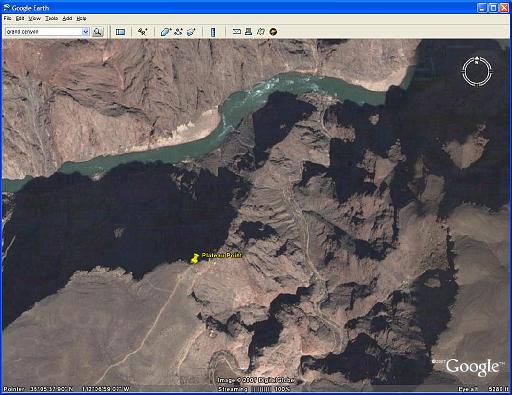Click the Pointer coordinates in status bar
Viewport: 512px width, 395px height.
point(67,389)
